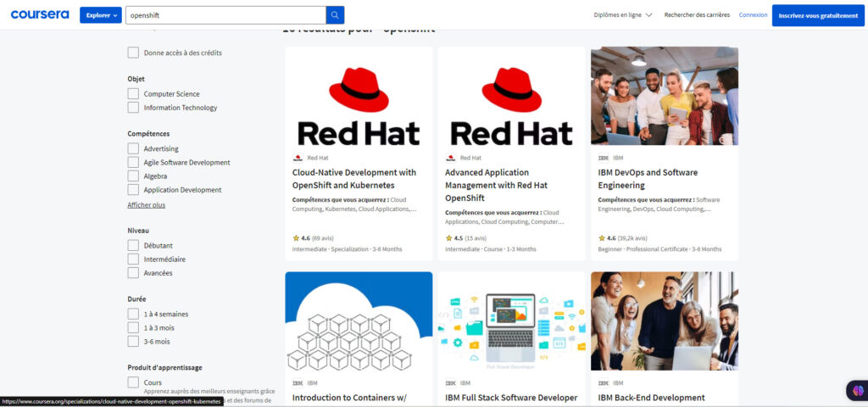Select the Intermédiaire level checkbox

(x=133, y=259)
